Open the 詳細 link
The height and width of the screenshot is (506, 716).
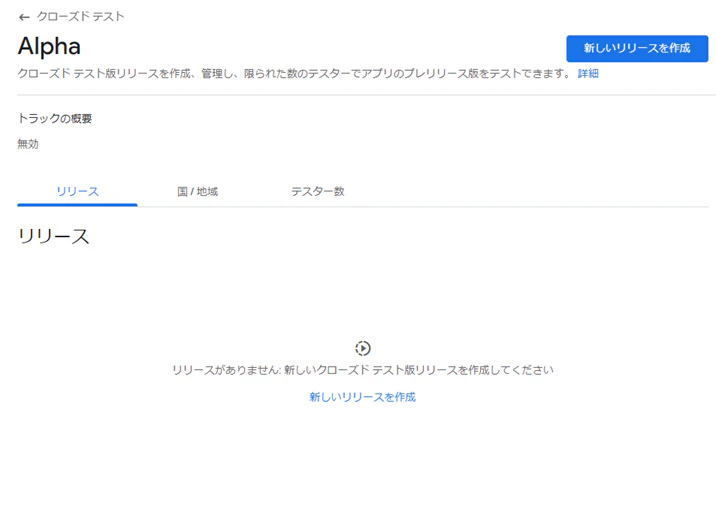pyautogui.click(x=588, y=74)
